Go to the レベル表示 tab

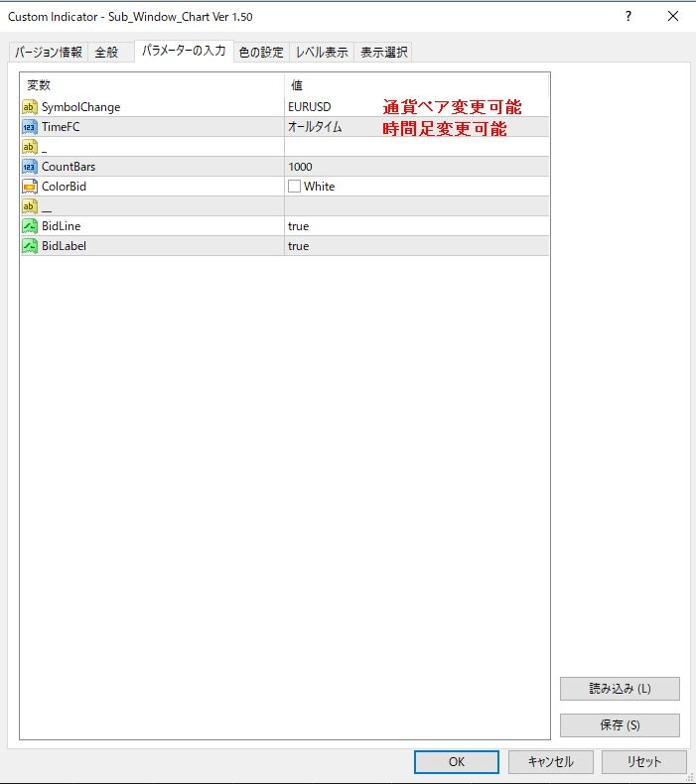point(322,52)
